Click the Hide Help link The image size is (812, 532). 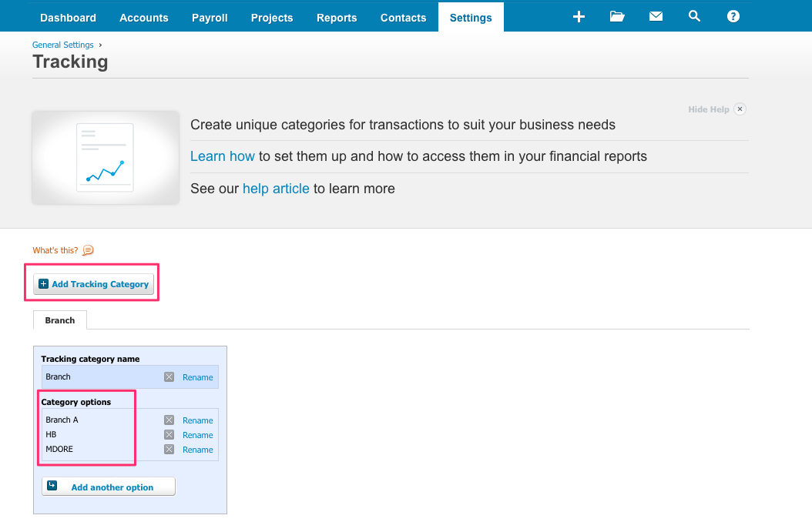click(709, 109)
